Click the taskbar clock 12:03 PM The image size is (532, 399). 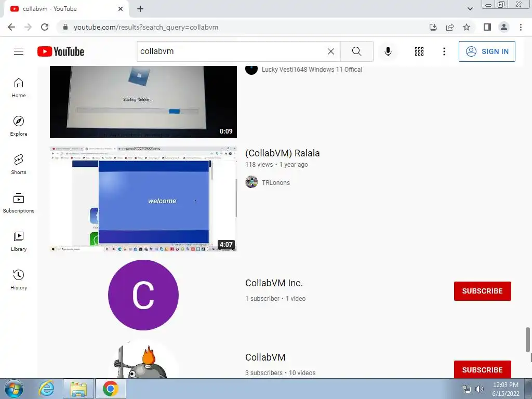pyautogui.click(x=506, y=385)
